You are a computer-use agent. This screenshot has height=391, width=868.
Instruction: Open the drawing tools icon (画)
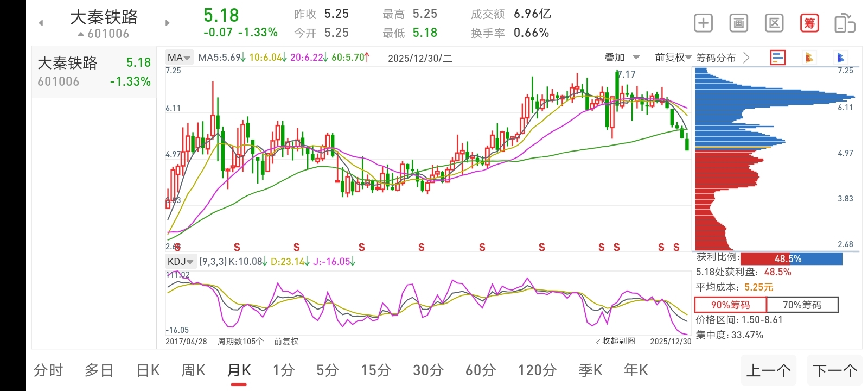point(738,23)
